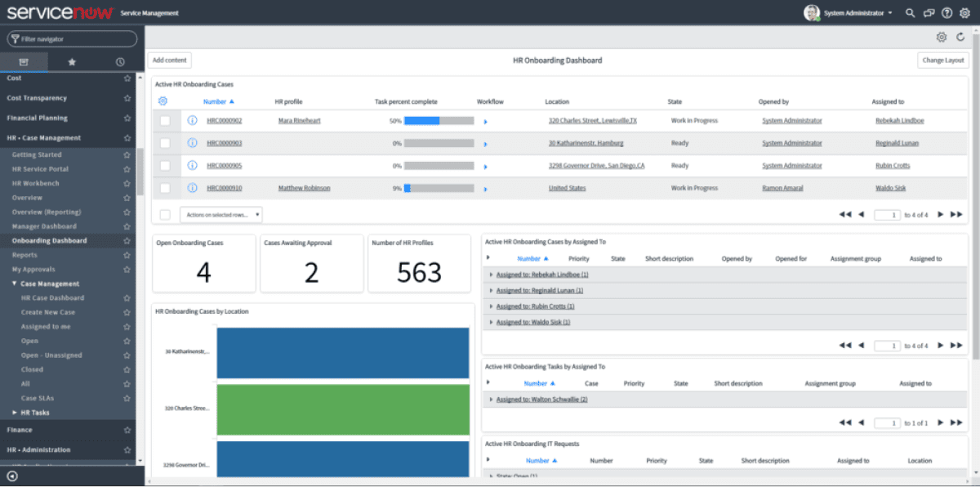Preview record info icon for HRC0000903
The image size is (980, 487).
pyautogui.click(x=193, y=143)
